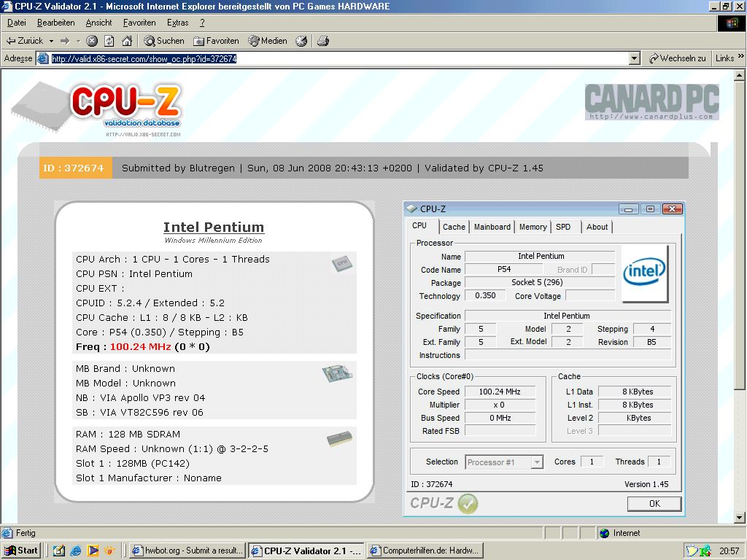The image size is (747, 560).
Task: Open the Datei menu
Action: coord(17,23)
